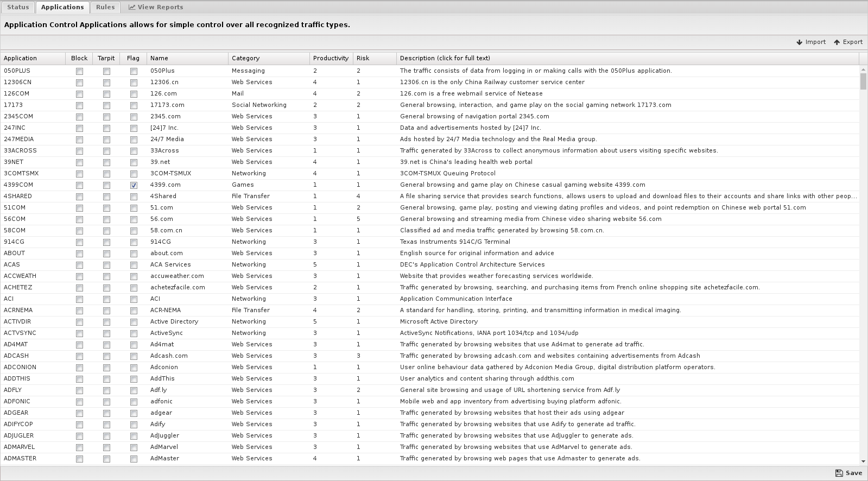Enable Block for 4SHARED
The height and width of the screenshot is (481, 868).
point(79,197)
